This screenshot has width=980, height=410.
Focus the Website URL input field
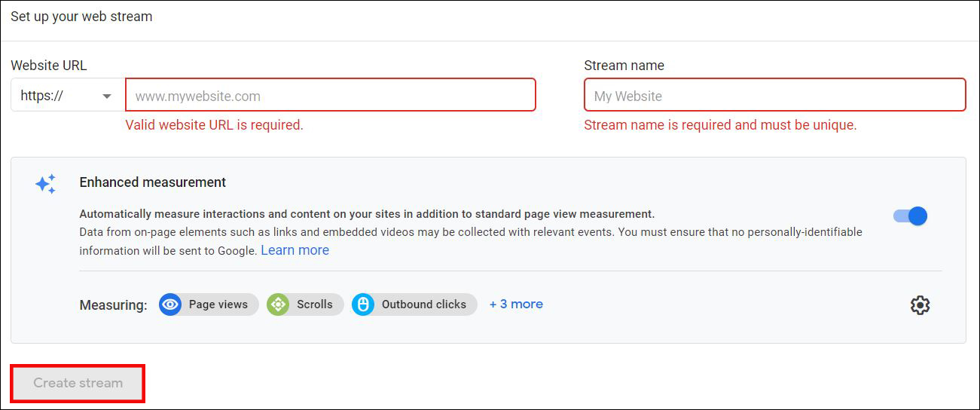331,96
